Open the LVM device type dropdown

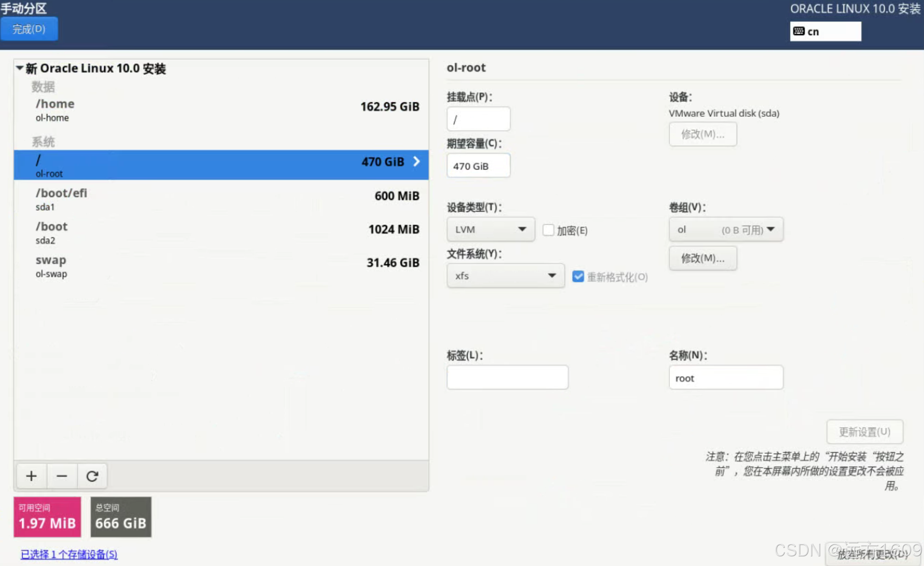(x=490, y=229)
